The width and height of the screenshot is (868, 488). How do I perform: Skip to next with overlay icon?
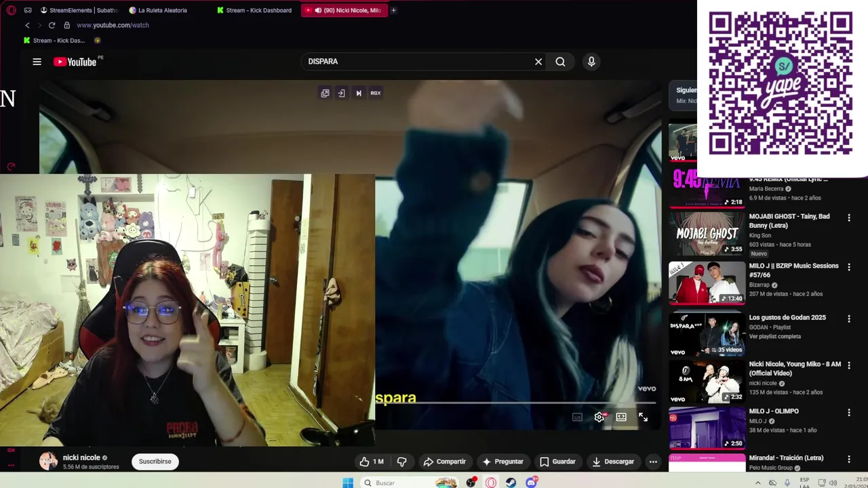click(359, 93)
